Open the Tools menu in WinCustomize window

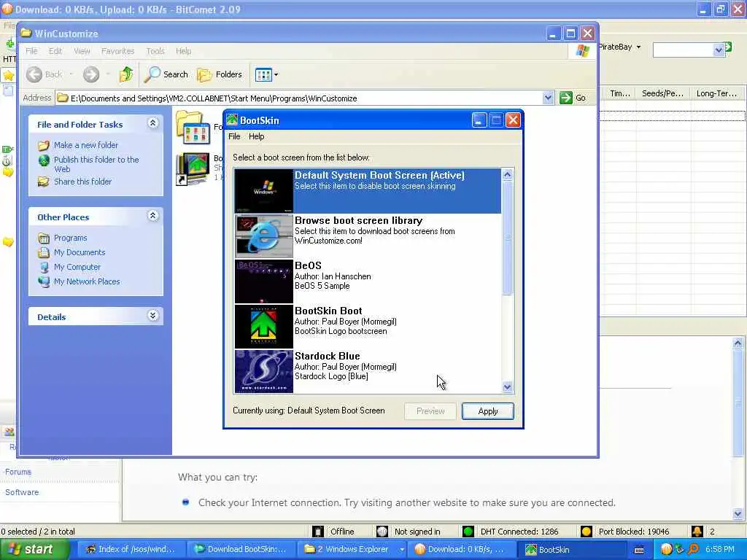tap(155, 51)
